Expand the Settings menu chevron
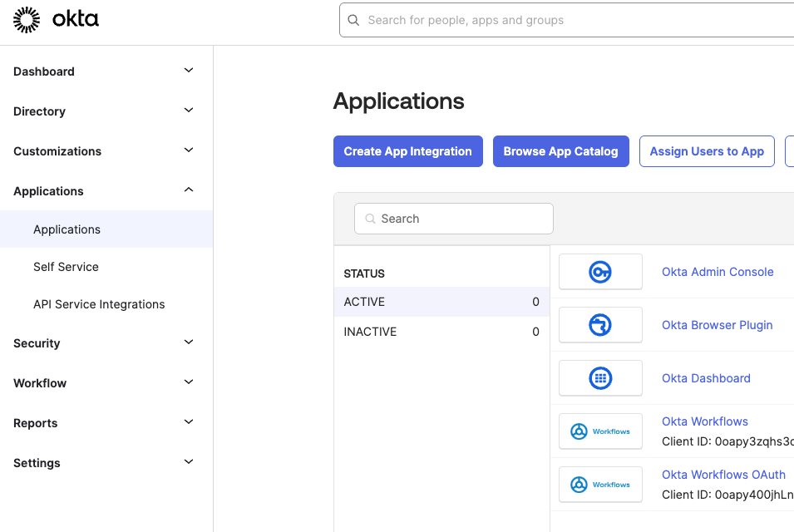This screenshot has width=794, height=532. point(189,462)
